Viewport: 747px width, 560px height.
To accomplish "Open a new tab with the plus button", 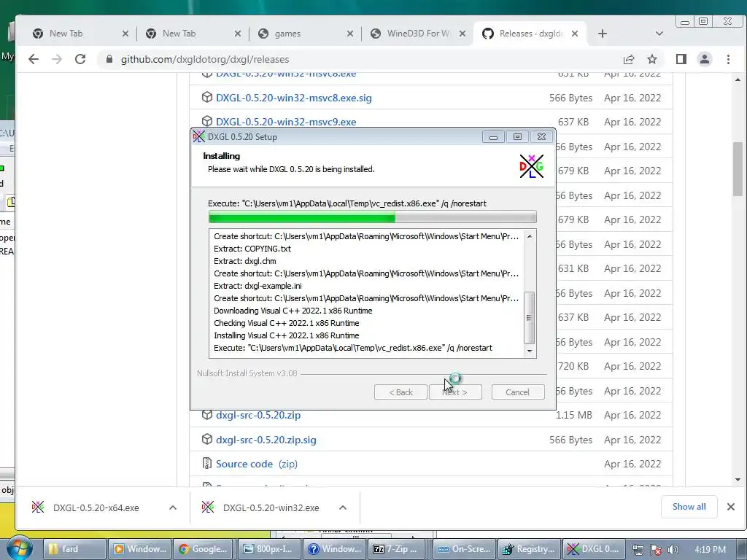I will pos(602,34).
